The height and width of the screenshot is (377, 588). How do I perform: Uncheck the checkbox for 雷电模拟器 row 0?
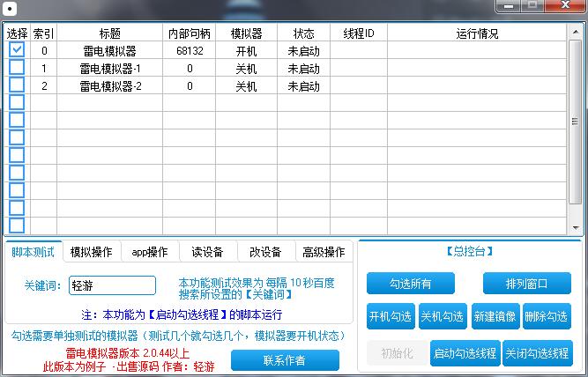coord(17,49)
